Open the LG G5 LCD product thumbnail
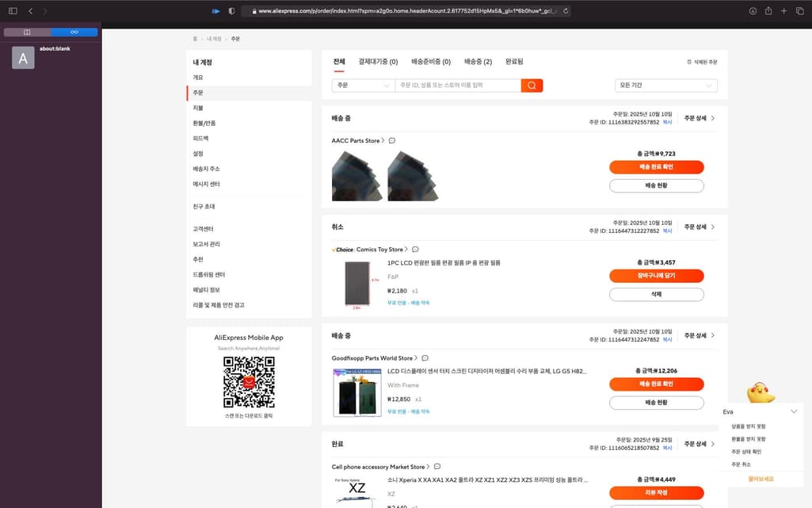The image size is (812, 508). (356, 393)
